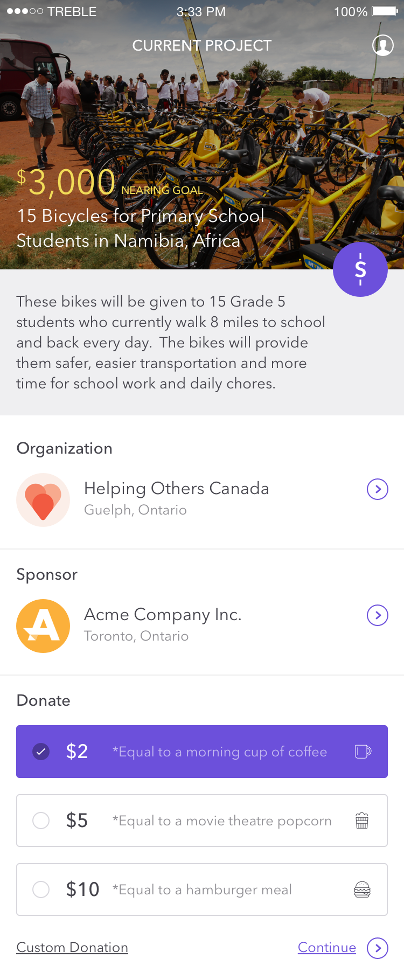404x980 pixels.
Task: Tap the purple dollar donate button
Action: (x=360, y=269)
